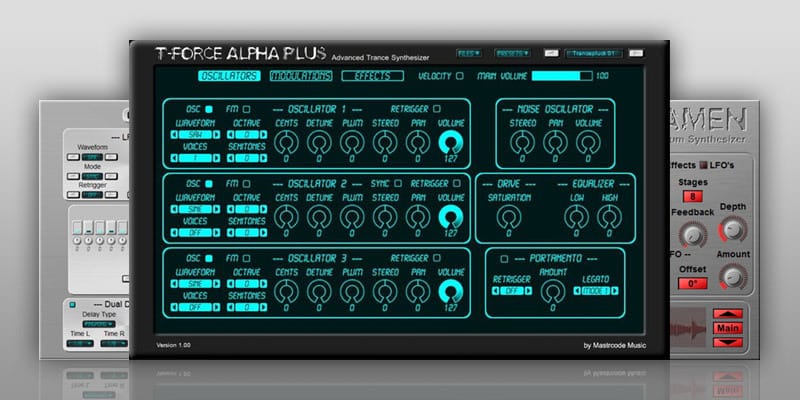Click the Noise Oscillator VOLUME knob

click(588, 143)
